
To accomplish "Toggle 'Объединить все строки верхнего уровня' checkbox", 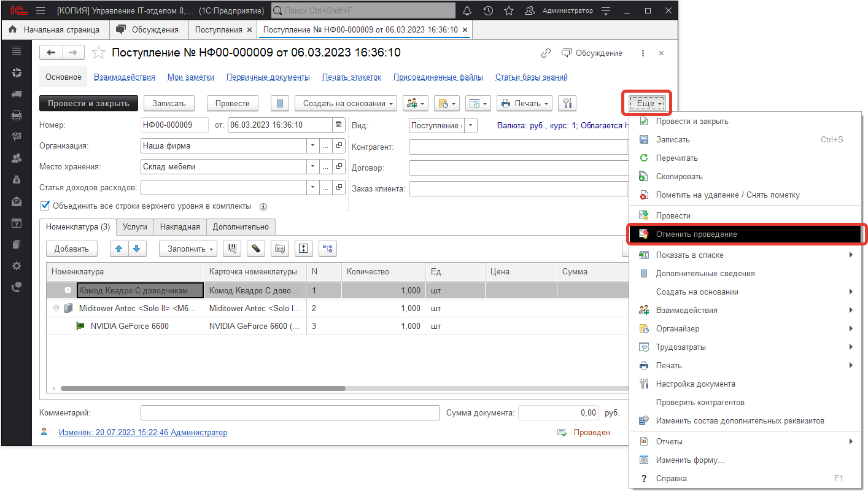I will 44,206.
